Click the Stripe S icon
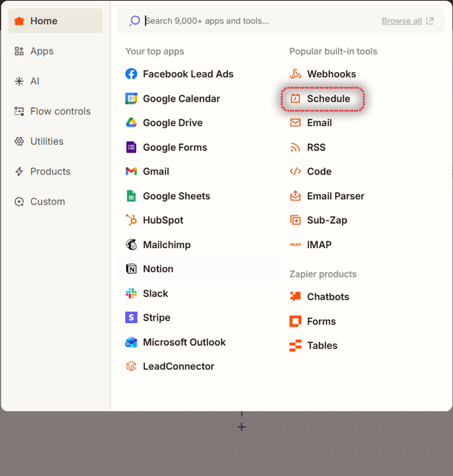 click(x=131, y=318)
